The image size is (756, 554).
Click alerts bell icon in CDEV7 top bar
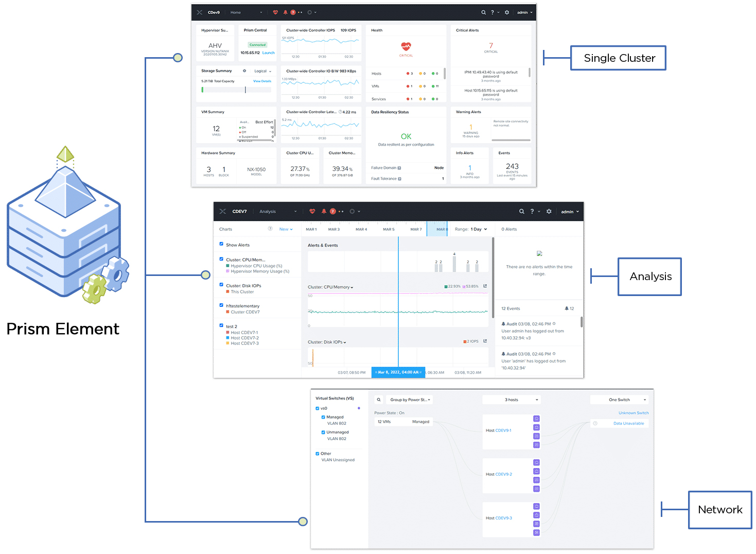(x=324, y=211)
